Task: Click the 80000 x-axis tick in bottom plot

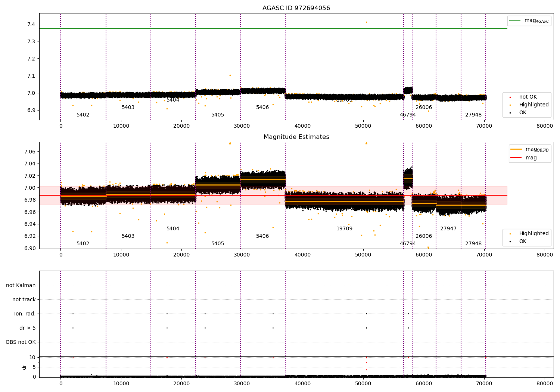Action: [545, 383]
